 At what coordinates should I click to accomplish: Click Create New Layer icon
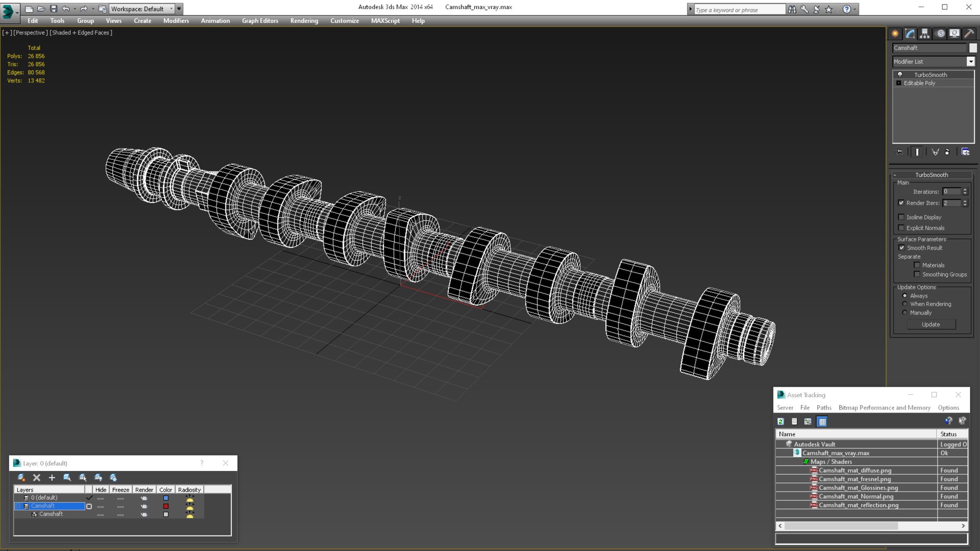(21, 478)
